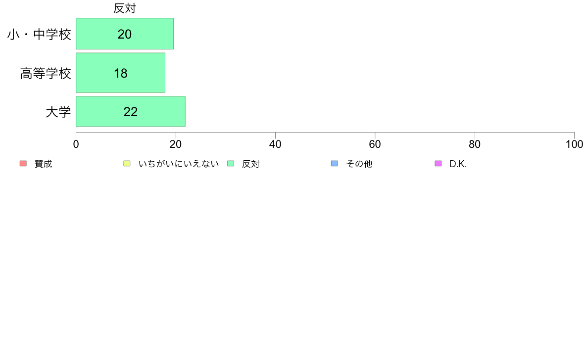The image size is (588, 364).
Task: Click axis tick label 0
Action: tap(76, 144)
